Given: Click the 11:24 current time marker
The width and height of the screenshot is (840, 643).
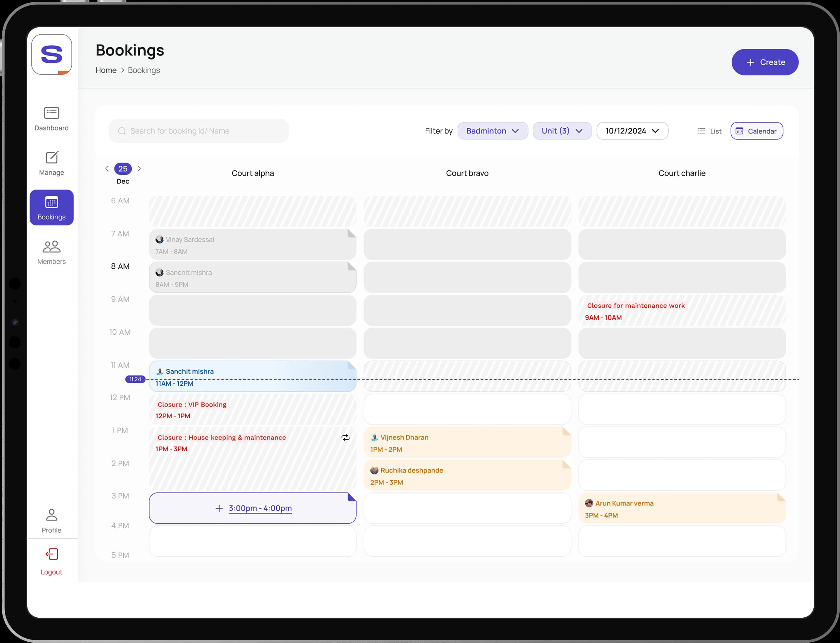Looking at the screenshot, I should point(135,379).
